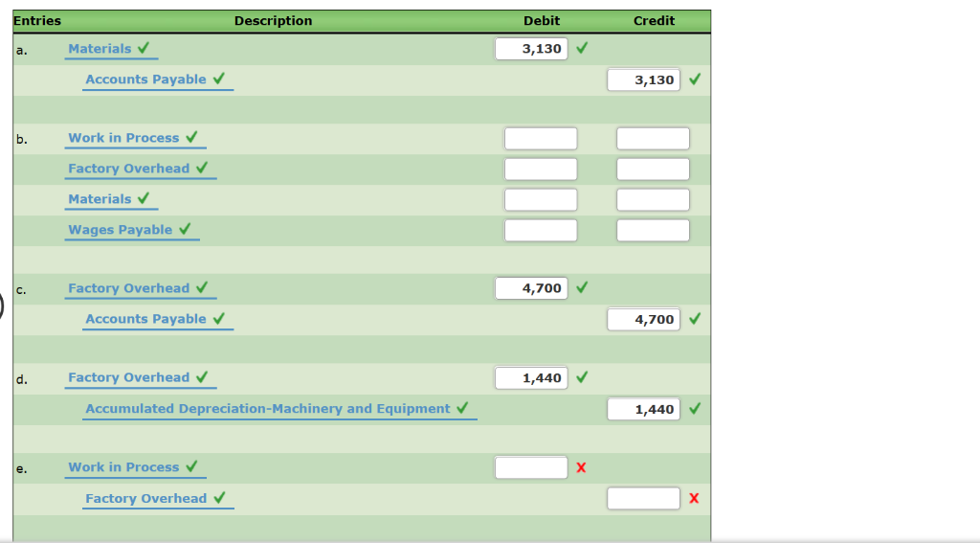Select debit field 4,700 for Factory Overhead entry c
This screenshot has width=980, height=543.
click(531, 288)
